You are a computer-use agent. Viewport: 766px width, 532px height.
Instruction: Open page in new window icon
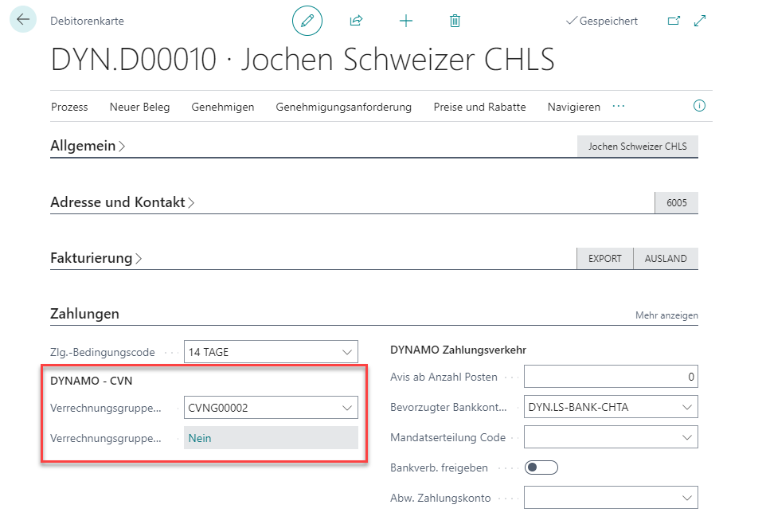click(674, 21)
